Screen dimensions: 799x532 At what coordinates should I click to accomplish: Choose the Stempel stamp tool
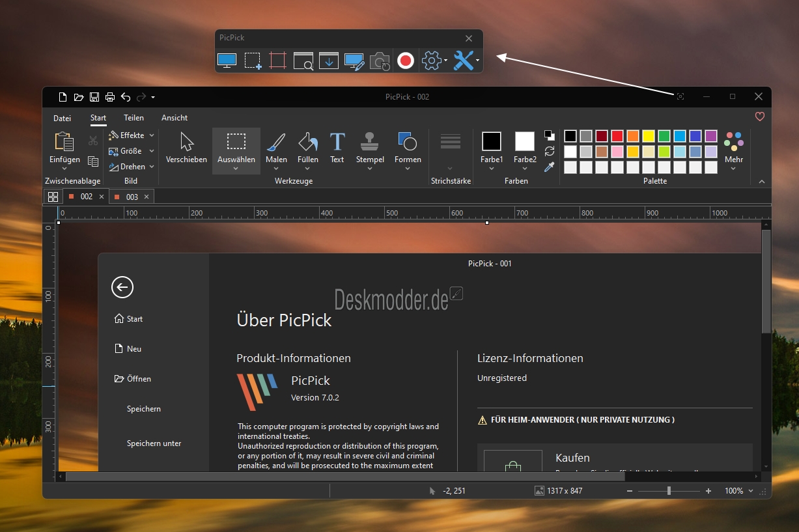pyautogui.click(x=370, y=150)
